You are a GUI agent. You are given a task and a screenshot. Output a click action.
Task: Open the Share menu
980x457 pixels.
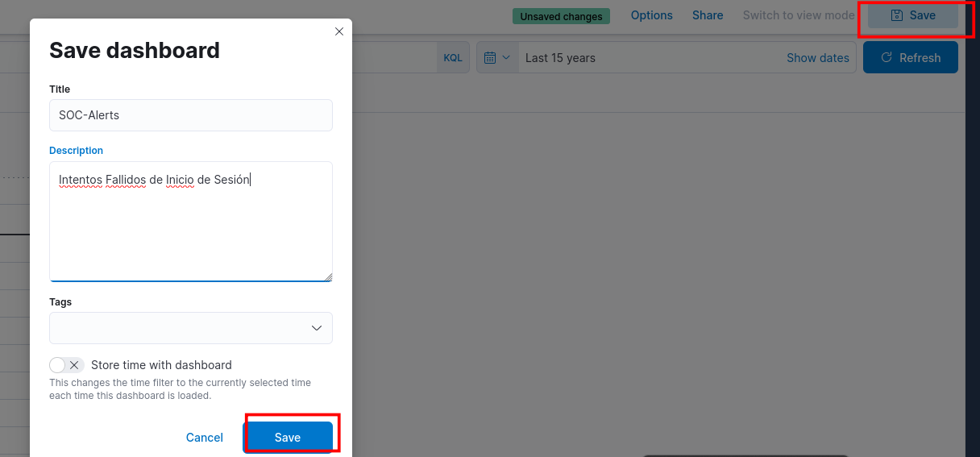(x=708, y=15)
